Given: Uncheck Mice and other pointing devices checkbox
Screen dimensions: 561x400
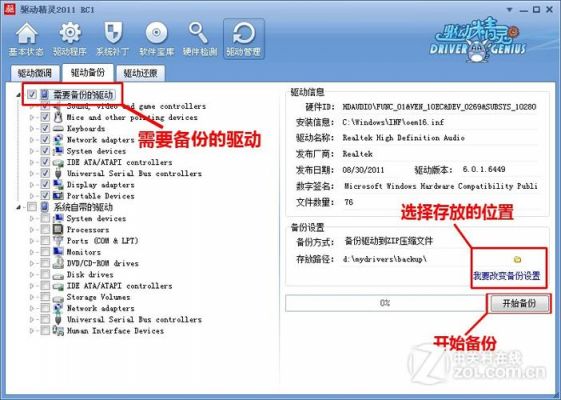Looking at the screenshot, I should 45,117.
